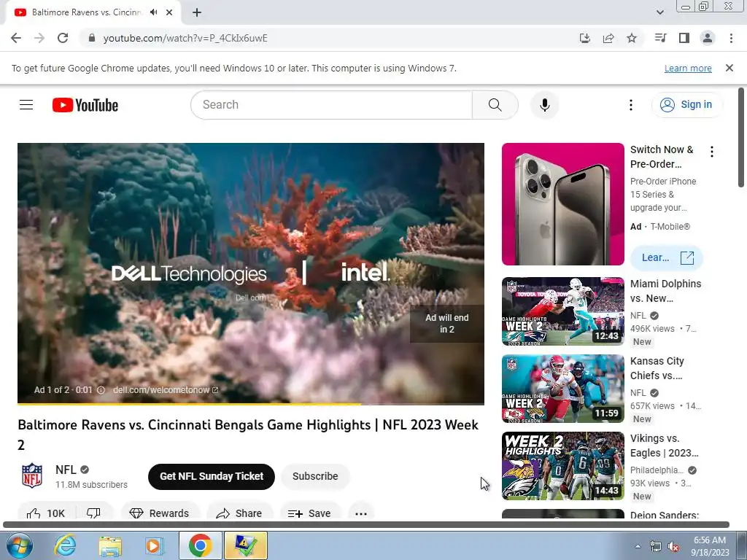The width and height of the screenshot is (747, 560).
Task: Open Switch Now & Pre-Order ad title
Action: point(662,157)
